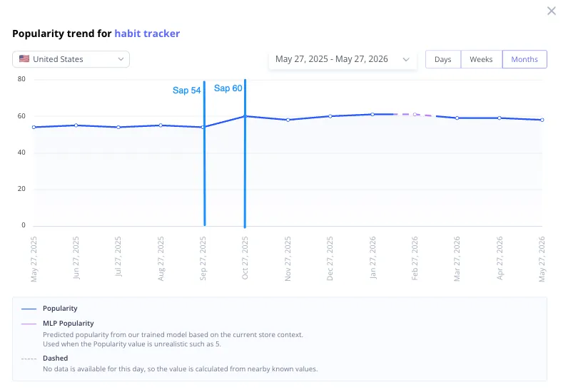Click the Sap 60 vertical marker line

click(245, 153)
